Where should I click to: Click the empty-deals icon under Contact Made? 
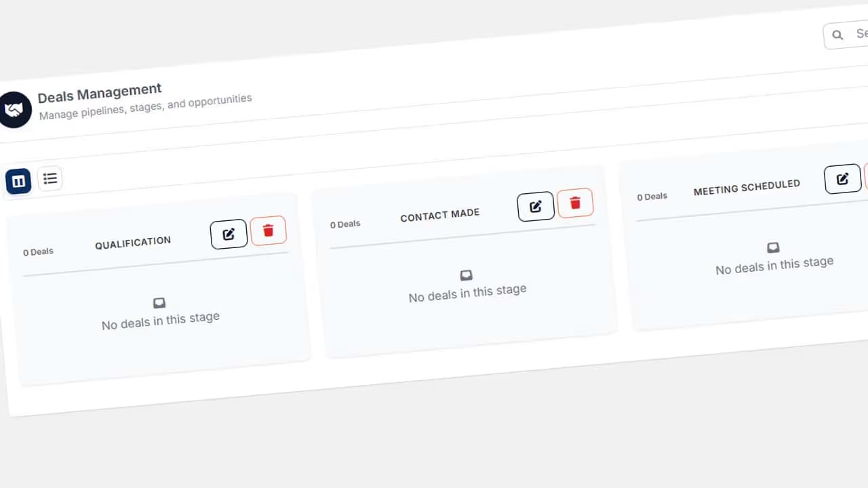coord(466,275)
